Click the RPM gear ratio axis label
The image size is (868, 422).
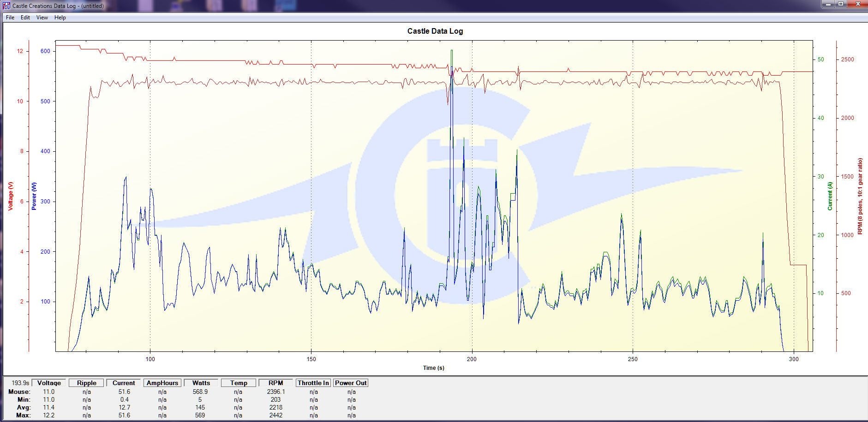860,196
